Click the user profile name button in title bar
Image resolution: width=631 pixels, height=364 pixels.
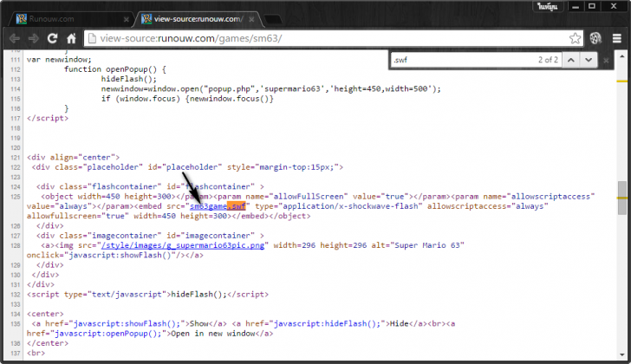(548, 6)
